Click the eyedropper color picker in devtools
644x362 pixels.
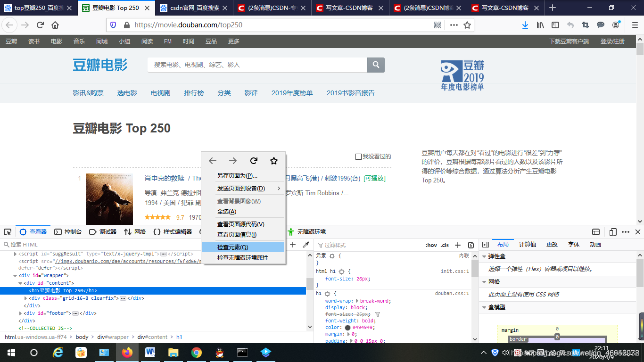tap(305, 245)
